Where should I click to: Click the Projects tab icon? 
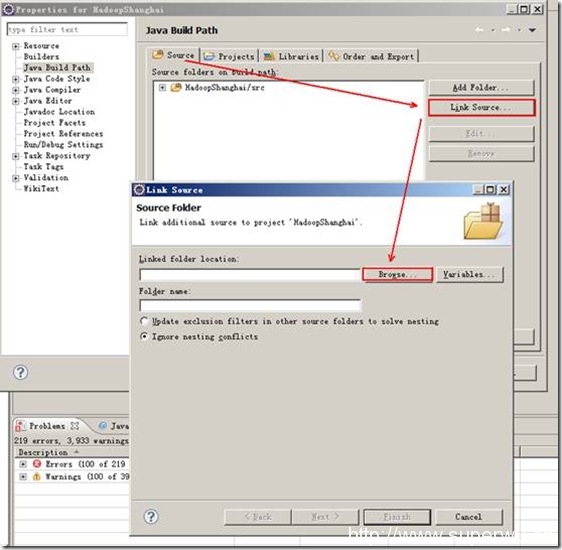tap(209, 56)
